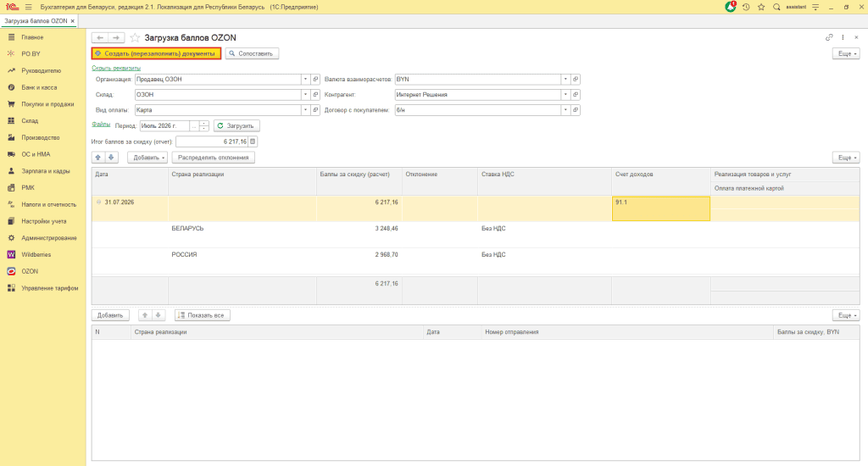Click Распределить отклонения button
The height and width of the screenshot is (466, 868).
213,158
